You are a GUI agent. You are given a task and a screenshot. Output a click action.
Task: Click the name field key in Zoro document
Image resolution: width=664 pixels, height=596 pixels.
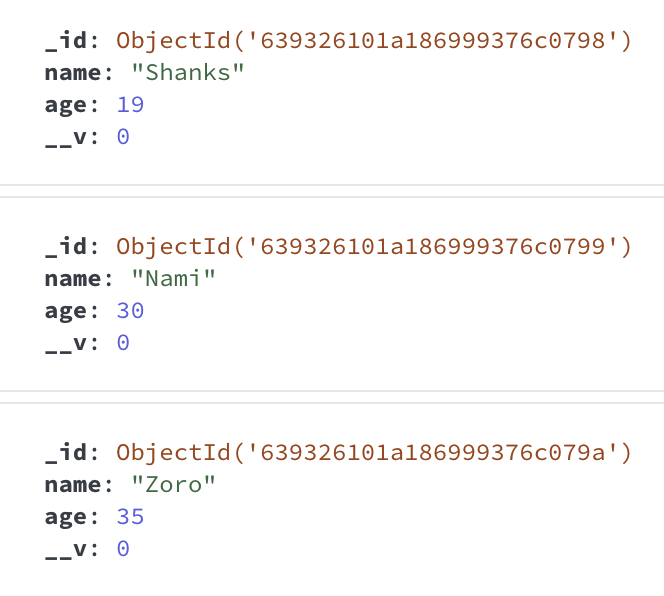coord(73,485)
